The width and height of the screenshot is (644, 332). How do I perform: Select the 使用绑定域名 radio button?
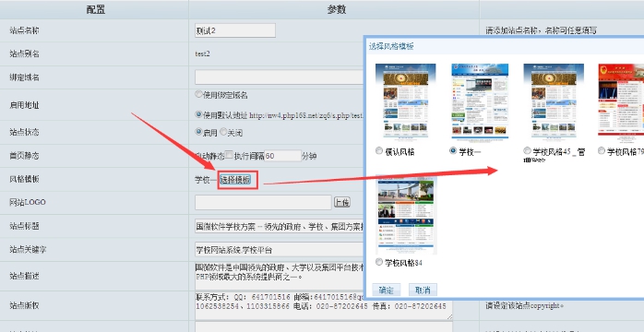click(198, 94)
